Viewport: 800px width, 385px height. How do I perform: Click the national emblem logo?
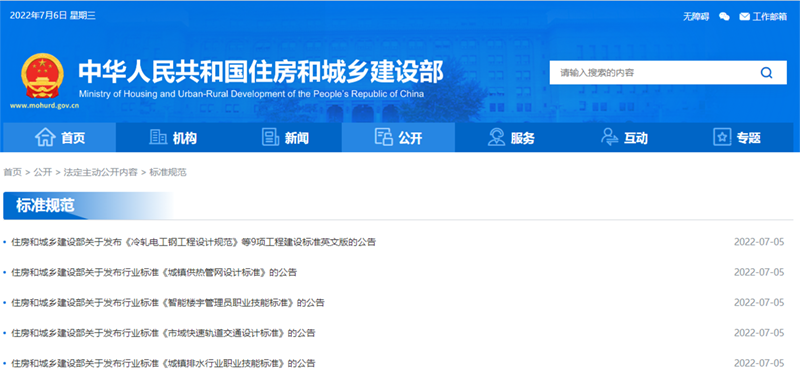pos(42,76)
